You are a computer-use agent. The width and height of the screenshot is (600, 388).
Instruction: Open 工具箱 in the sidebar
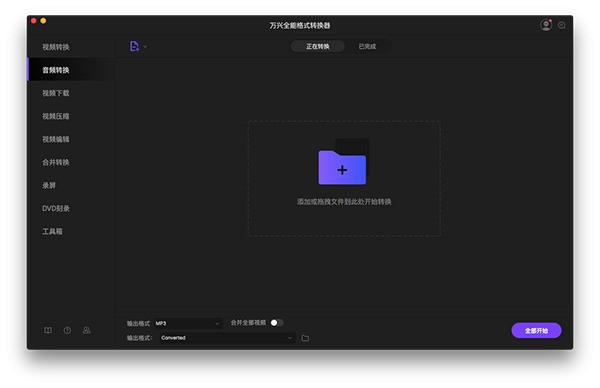[x=52, y=231]
